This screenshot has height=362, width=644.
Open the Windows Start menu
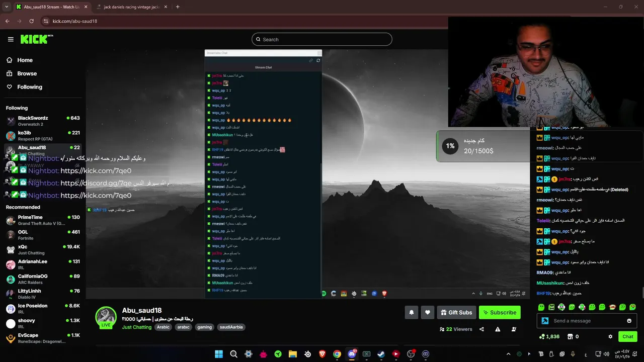[x=219, y=354]
